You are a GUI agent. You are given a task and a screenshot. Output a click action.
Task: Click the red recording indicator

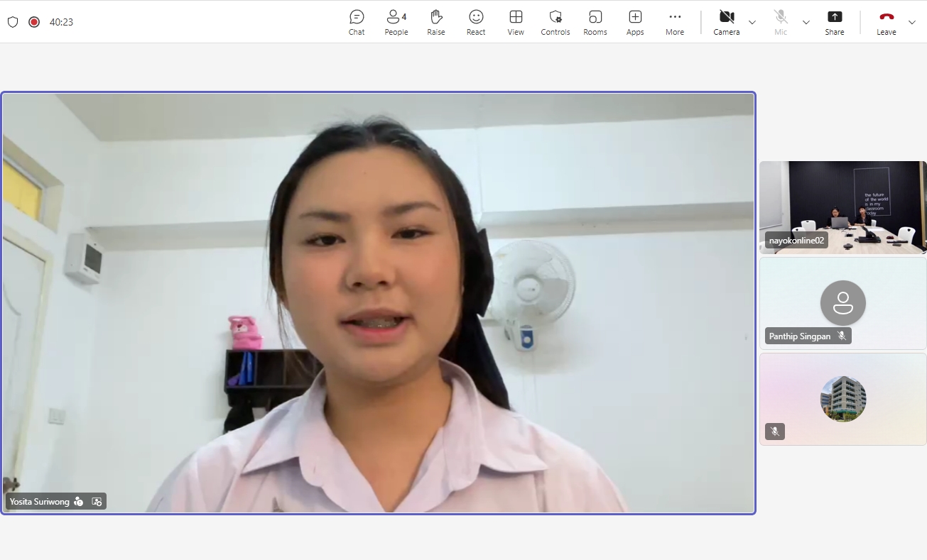[34, 22]
